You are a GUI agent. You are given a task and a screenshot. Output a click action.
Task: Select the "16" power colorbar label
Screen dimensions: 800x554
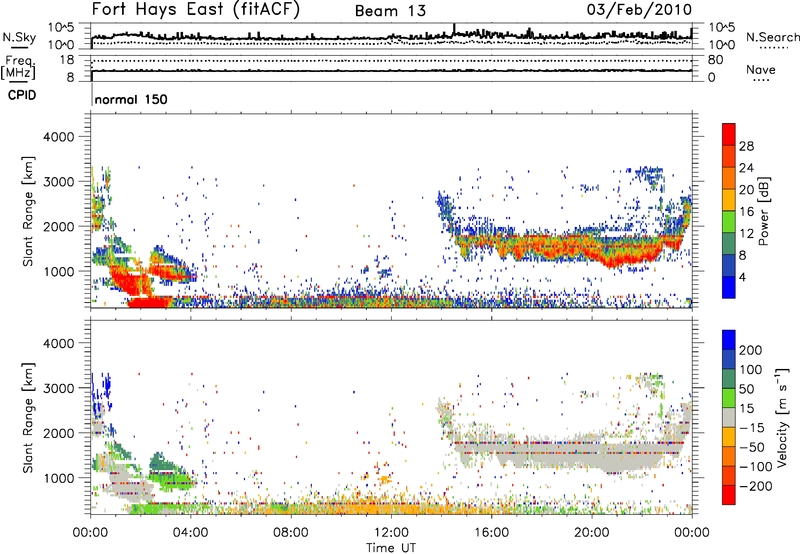coord(746,212)
